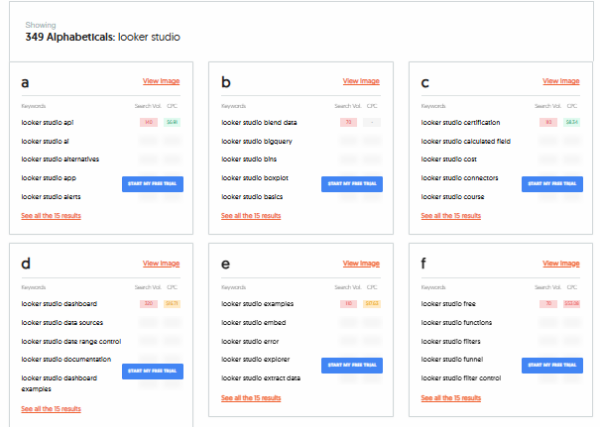The image size is (600, 427).
Task: Select keyword 'looker studio app'
Action: pyautogui.click(x=49, y=178)
